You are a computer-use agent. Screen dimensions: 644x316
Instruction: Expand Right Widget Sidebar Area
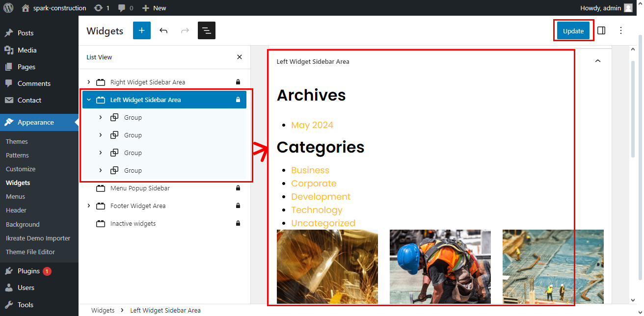(89, 82)
